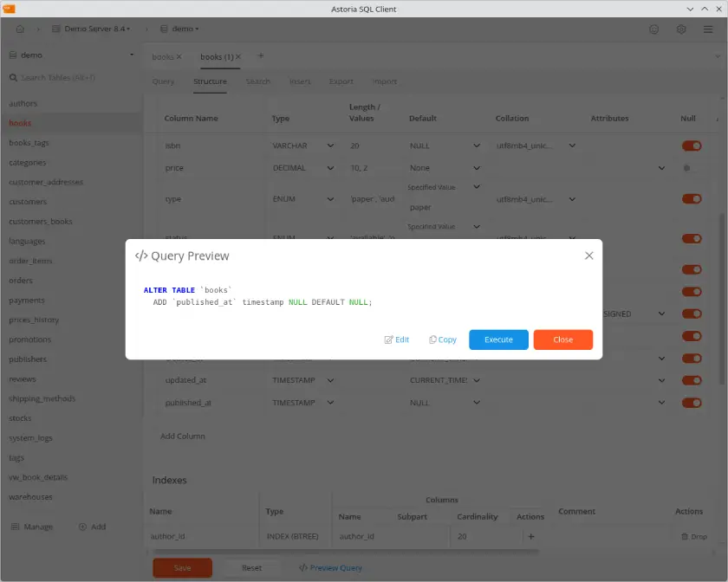This screenshot has width=728, height=582.
Task: Open the default NULL dropdown for isbn
Action: click(x=445, y=145)
